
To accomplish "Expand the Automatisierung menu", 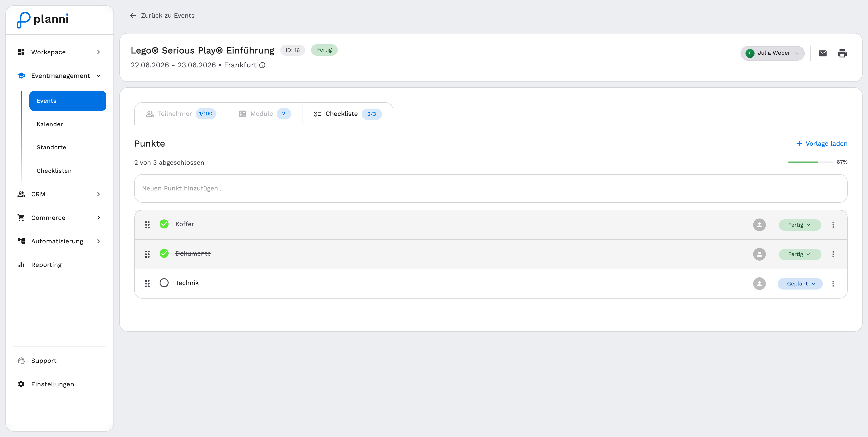I will (x=60, y=241).
